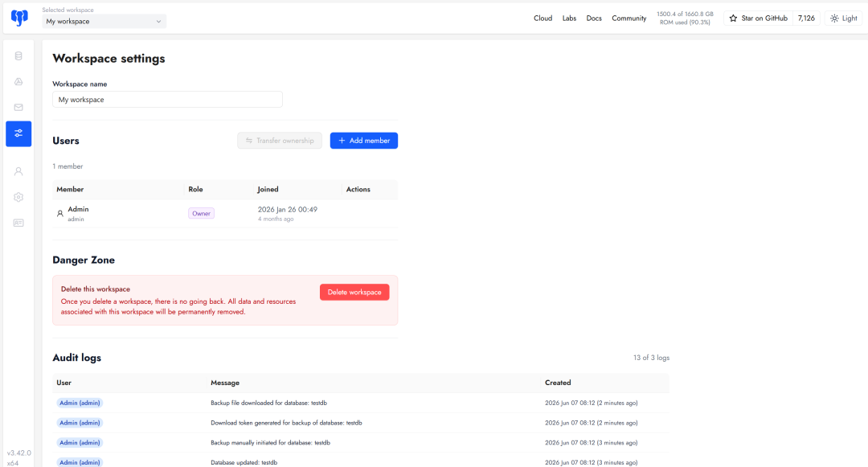
Task: Open the Databases sidebar icon
Action: click(18, 56)
